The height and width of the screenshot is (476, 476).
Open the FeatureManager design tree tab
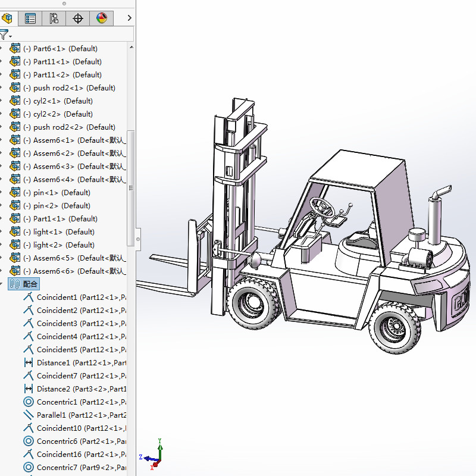coord(7,18)
